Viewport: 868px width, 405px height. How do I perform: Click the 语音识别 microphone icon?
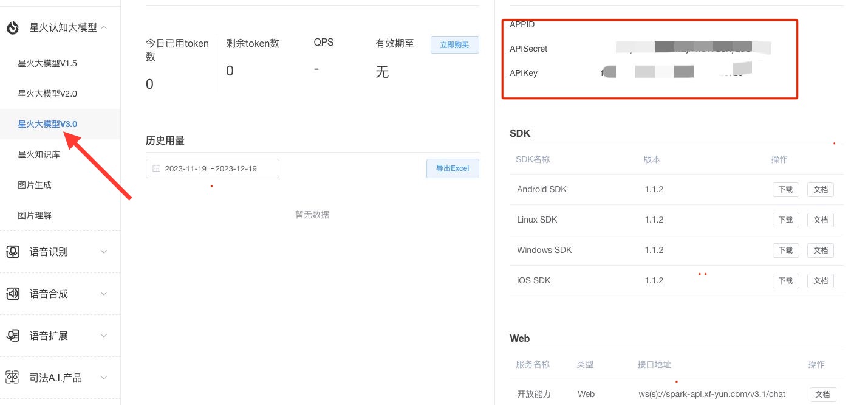coord(13,252)
